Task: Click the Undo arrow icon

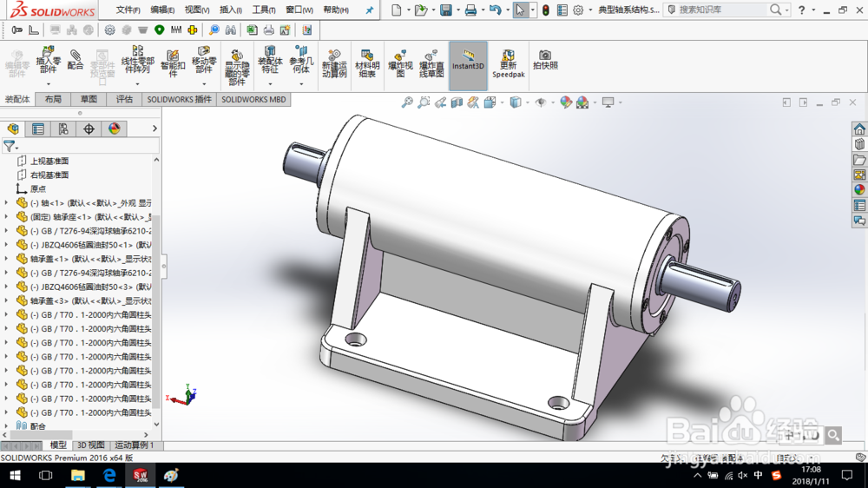Action: pos(495,10)
